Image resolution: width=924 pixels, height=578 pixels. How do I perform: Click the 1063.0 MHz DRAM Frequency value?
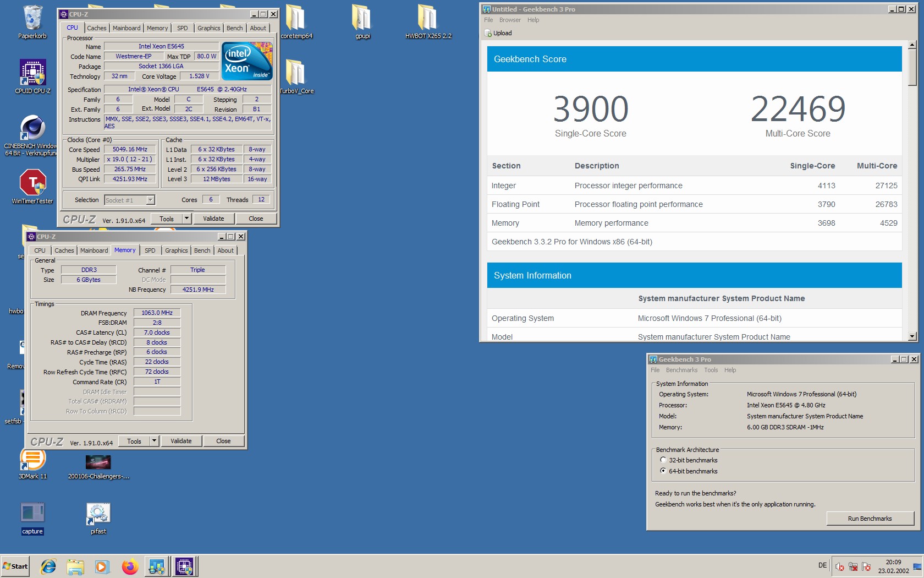[157, 313]
